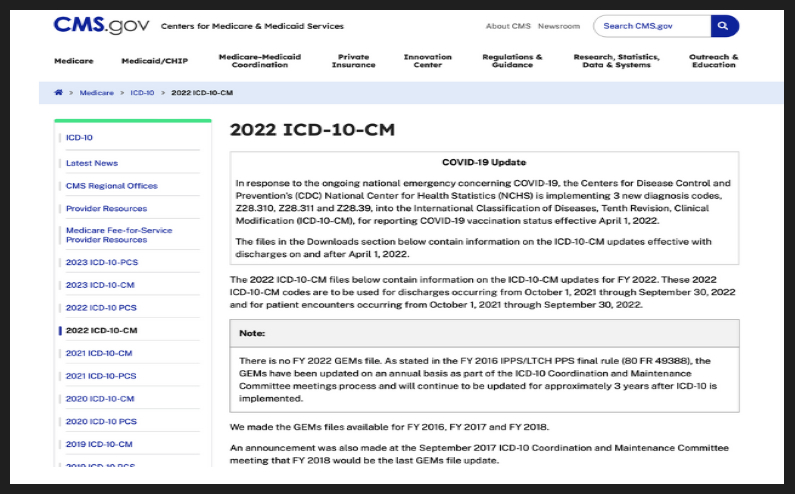Viewport: 795px width, 494px height.
Task: Click the 2022 ICD-10-CM breadcrumb text
Action: (x=202, y=93)
